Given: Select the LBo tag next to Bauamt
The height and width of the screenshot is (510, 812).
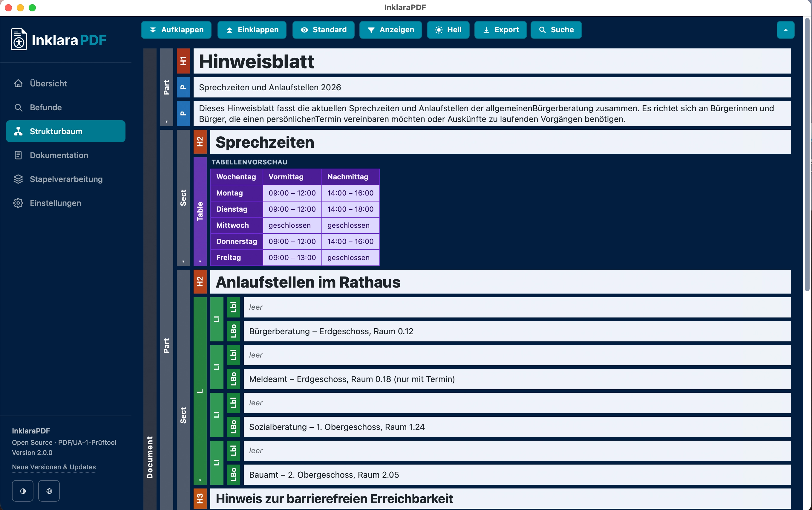Looking at the screenshot, I should 233,475.
